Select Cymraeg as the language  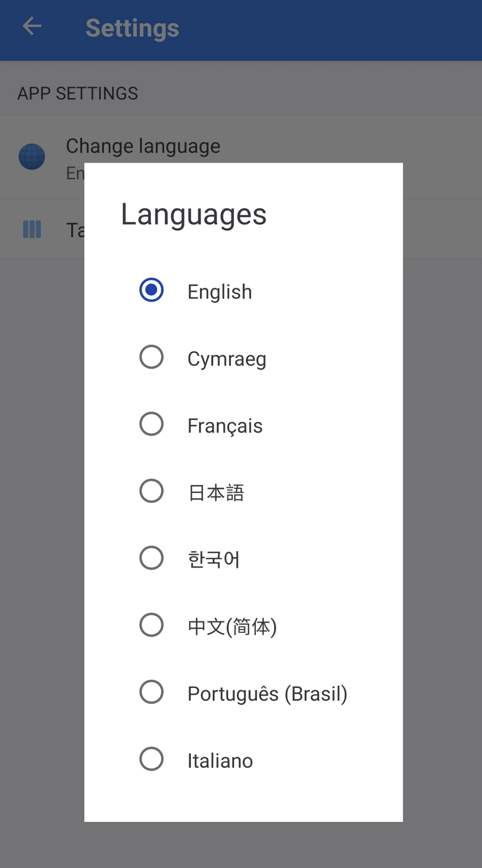(x=227, y=358)
